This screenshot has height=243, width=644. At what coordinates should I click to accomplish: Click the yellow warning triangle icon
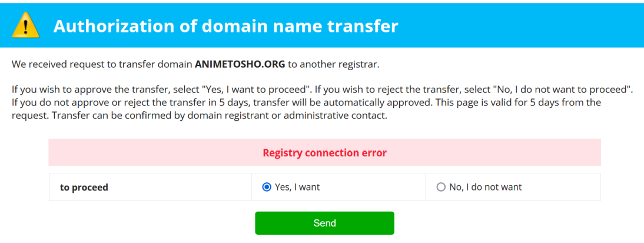(x=26, y=26)
